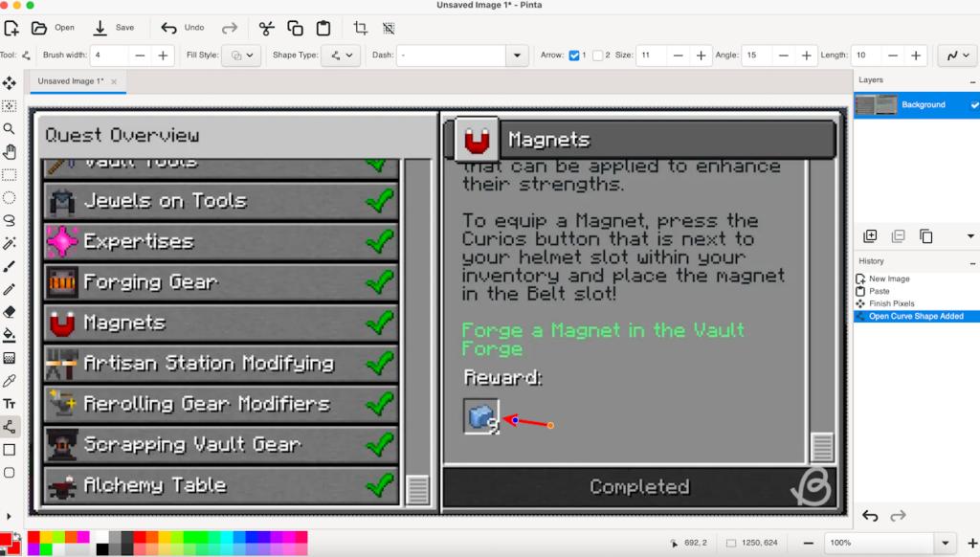Choose the Magic Wand tool
980x557 pixels.
click(x=10, y=243)
